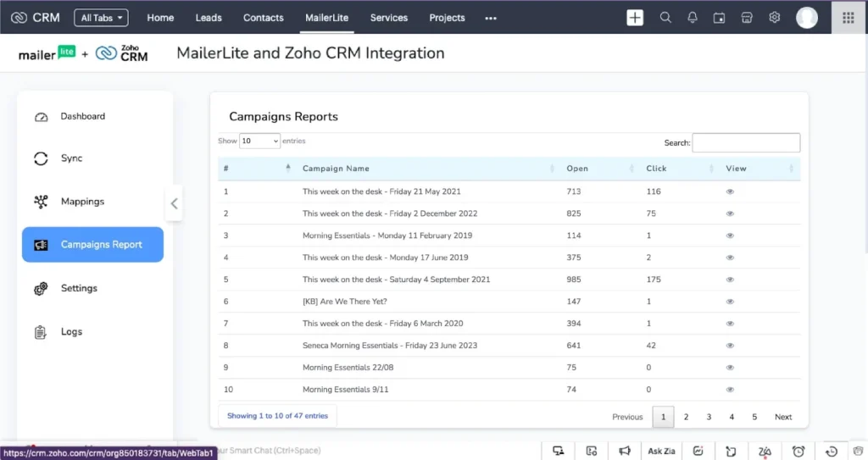Open the notifications bell icon
Viewport: 868px width, 460px height.
[693, 18]
